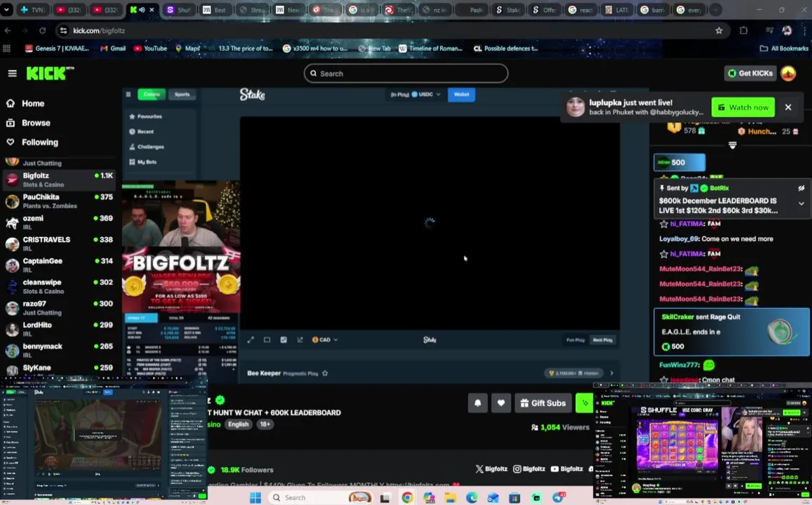Bookmark this page with the star icon
The image size is (812, 505).
pos(719,31)
